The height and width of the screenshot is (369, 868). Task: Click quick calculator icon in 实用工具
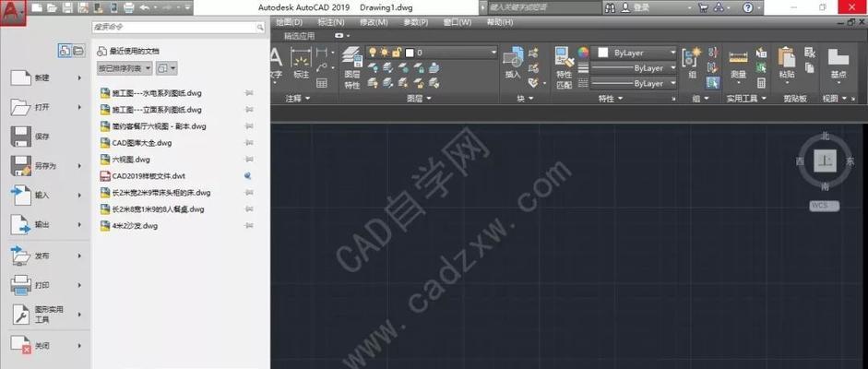click(762, 84)
